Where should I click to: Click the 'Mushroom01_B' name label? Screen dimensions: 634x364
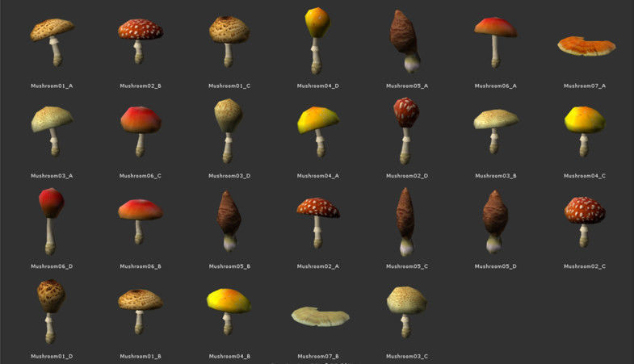[141, 356]
